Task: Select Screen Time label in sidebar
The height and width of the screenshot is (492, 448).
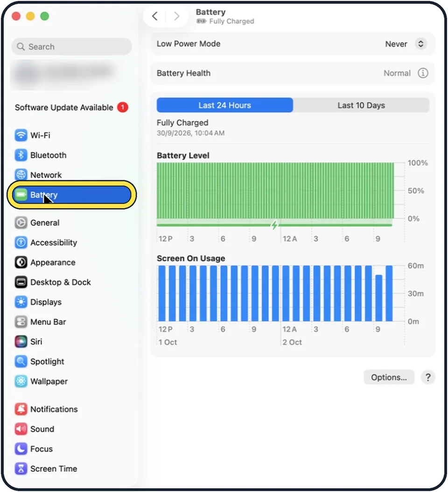Action: 54,469
